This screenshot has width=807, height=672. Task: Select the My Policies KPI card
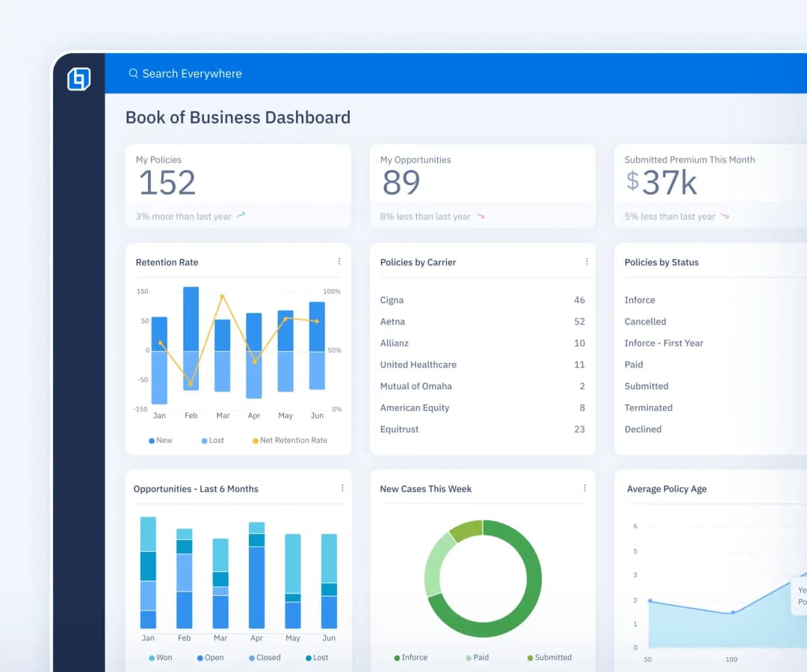click(x=238, y=185)
